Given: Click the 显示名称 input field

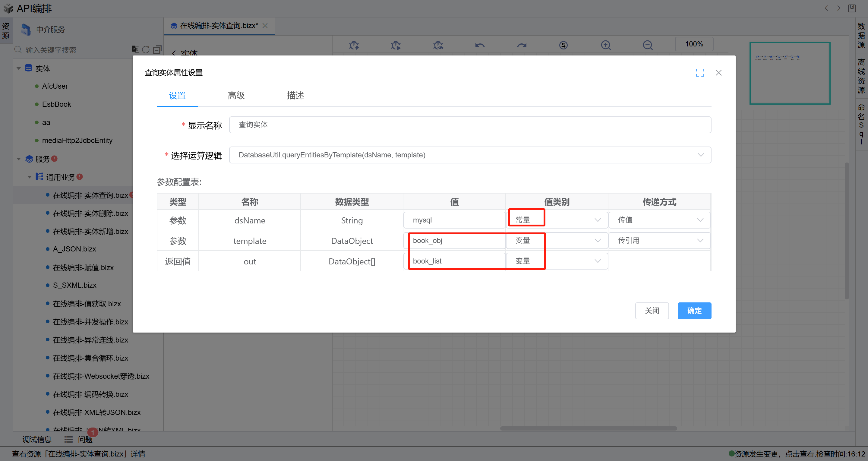Looking at the screenshot, I should (470, 125).
